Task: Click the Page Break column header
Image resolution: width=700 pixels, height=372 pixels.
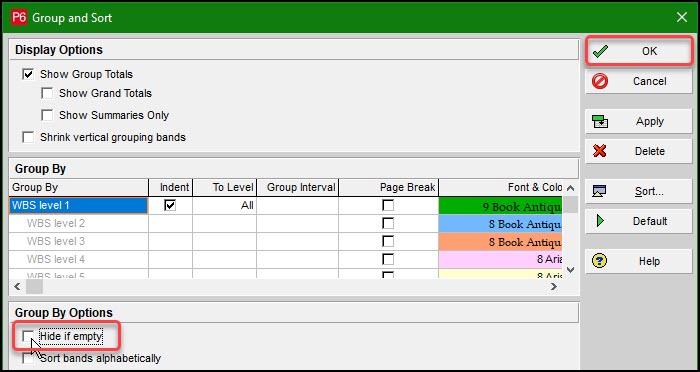Action: (x=388, y=187)
